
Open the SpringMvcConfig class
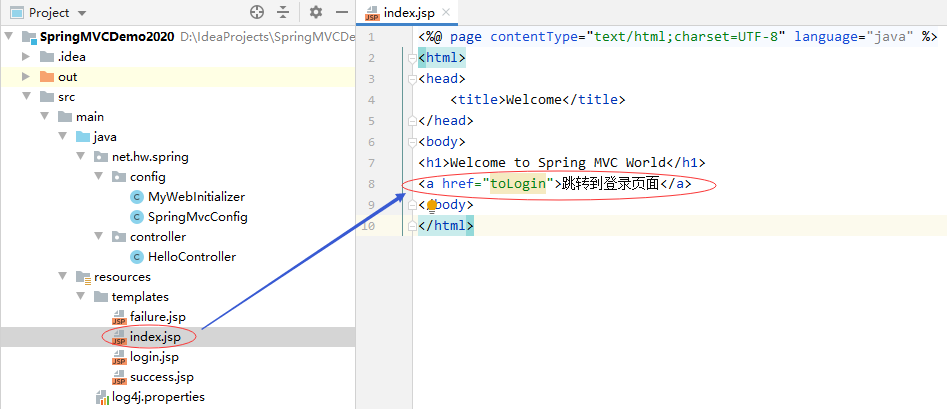197,217
